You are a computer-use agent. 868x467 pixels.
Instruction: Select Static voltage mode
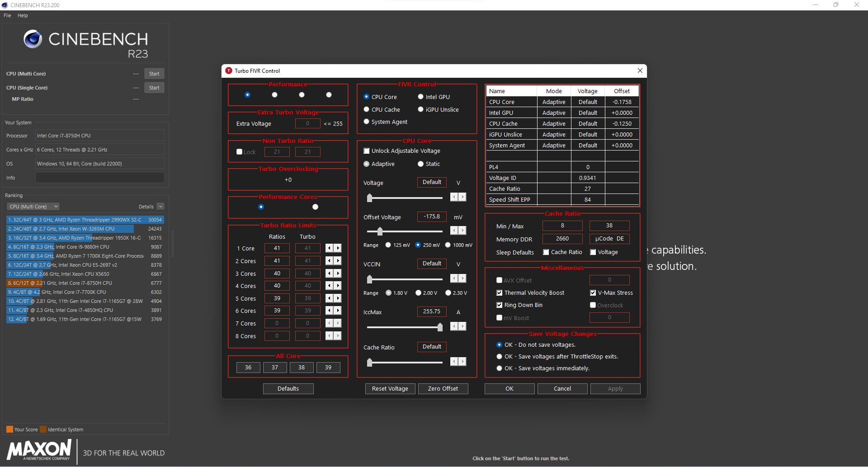[x=421, y=164]
